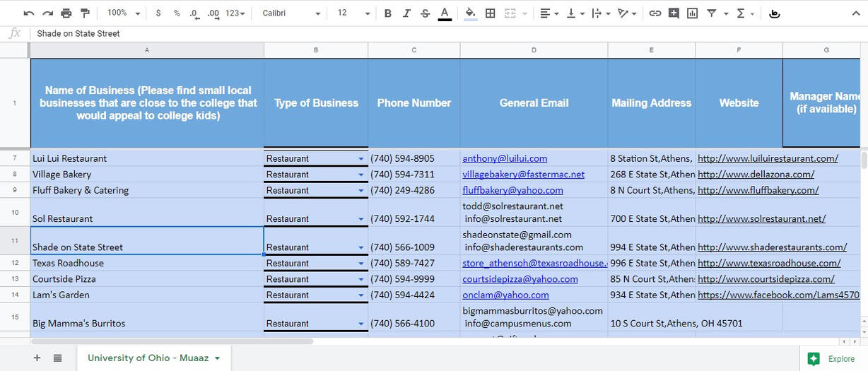Create a filter
Viewport: 868px width, 371px height.
tap(712, 13)
